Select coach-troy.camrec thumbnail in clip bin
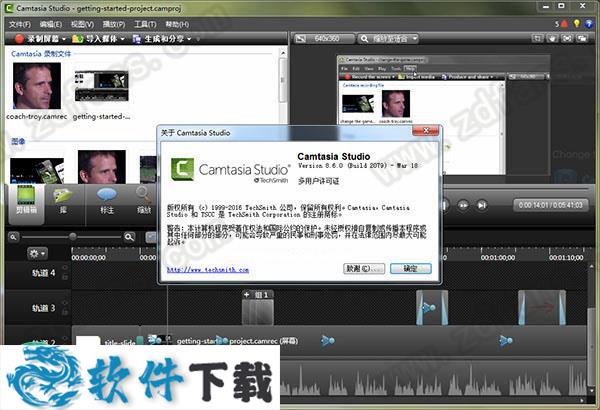This screenshot has width=600, height=410. click(37, 86)
